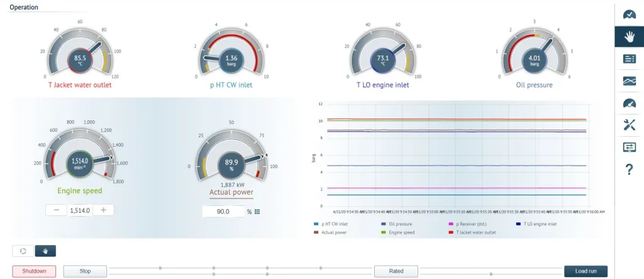Open the trend chart sidebar icon

629,81
